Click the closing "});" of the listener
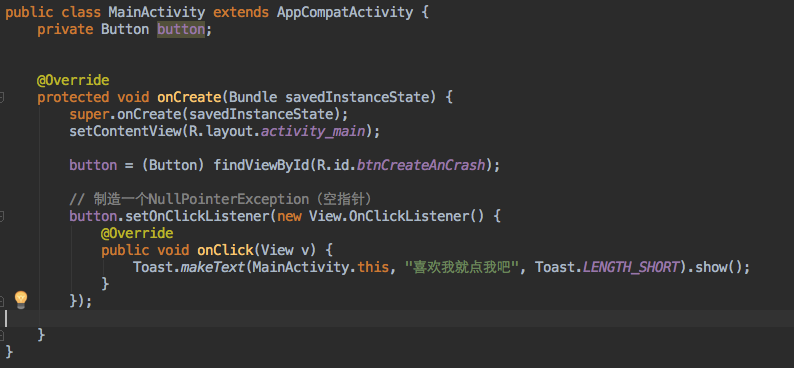794x368 pixels. coord(81,301)
